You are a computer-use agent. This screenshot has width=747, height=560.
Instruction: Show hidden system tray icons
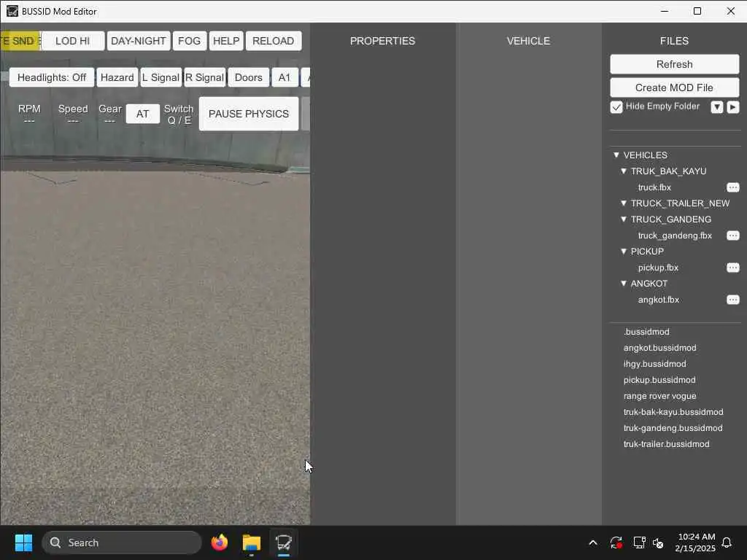[x=593, y=542]
